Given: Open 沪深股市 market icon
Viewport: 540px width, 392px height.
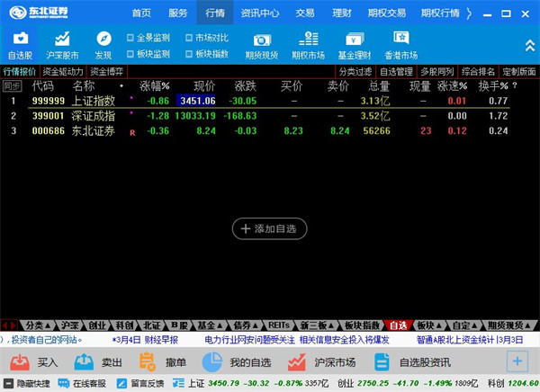Looking at the screenshot, I should click(62, 45).
